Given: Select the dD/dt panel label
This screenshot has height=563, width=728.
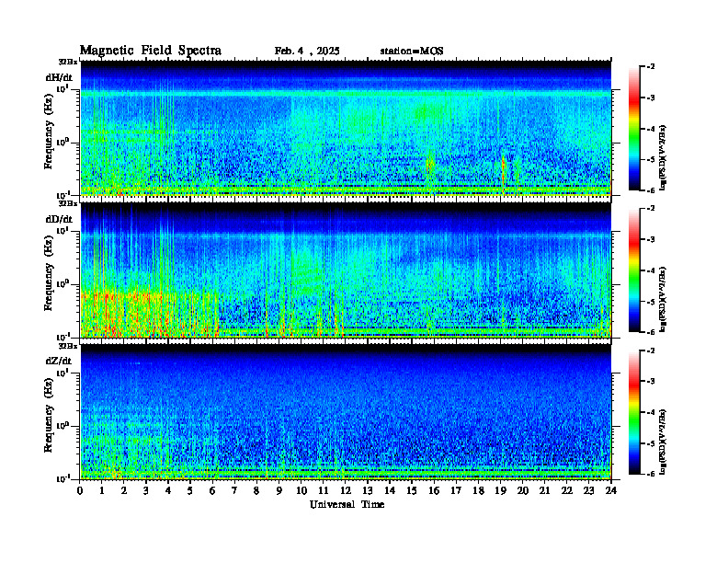Looking at the screenshot, I should pyautogui.click(x=59, y=219).
